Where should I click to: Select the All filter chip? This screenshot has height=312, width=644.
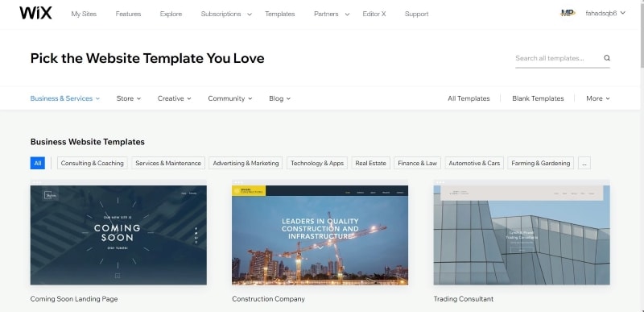37,163
